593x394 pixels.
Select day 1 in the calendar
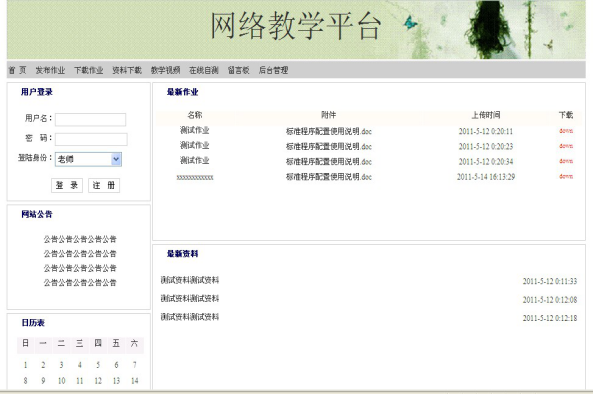25,365
